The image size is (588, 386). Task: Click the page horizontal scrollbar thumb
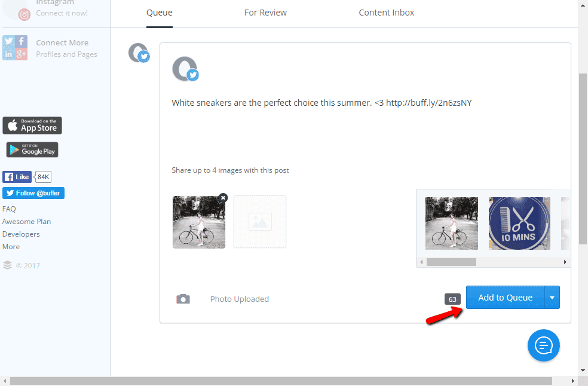tap(281, 381)
